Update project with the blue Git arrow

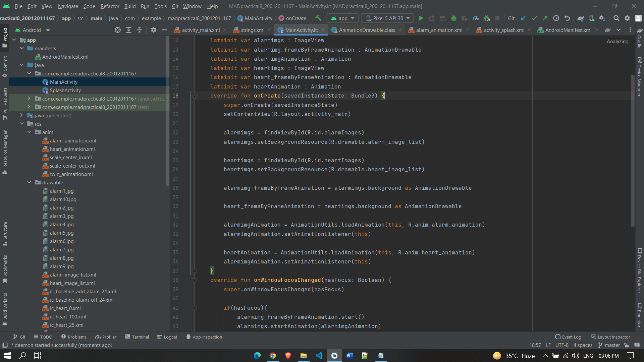523,18
